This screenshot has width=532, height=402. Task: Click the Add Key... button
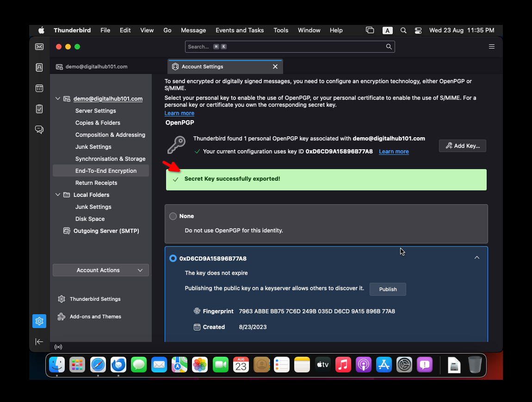[x=463, y=146]
